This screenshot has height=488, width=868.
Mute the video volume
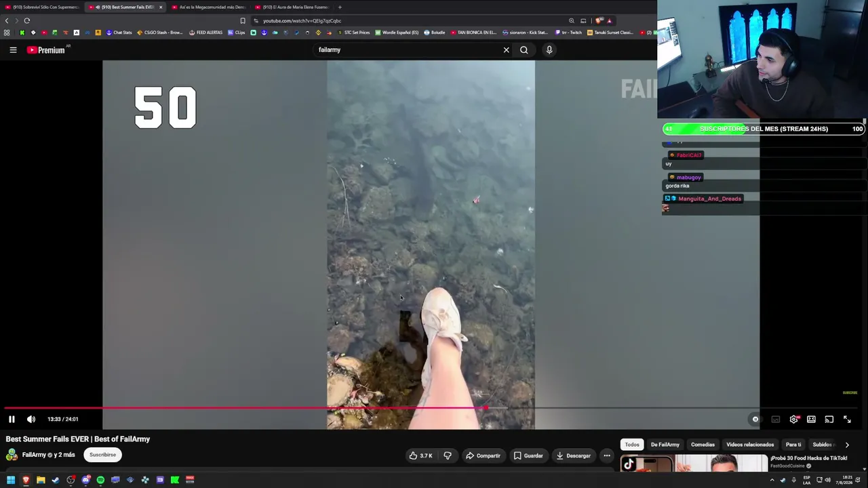coord(31,419)
